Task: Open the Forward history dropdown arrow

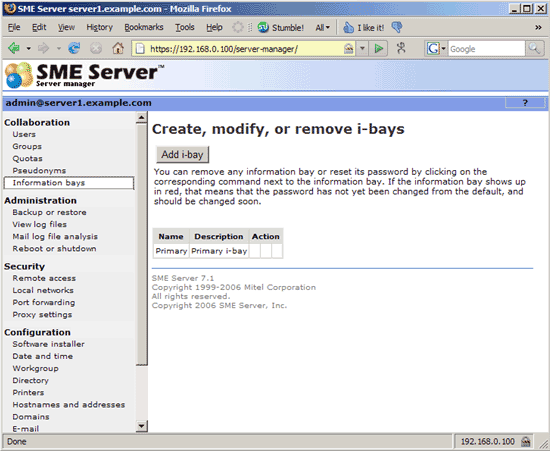Action: tap(59, 48)
